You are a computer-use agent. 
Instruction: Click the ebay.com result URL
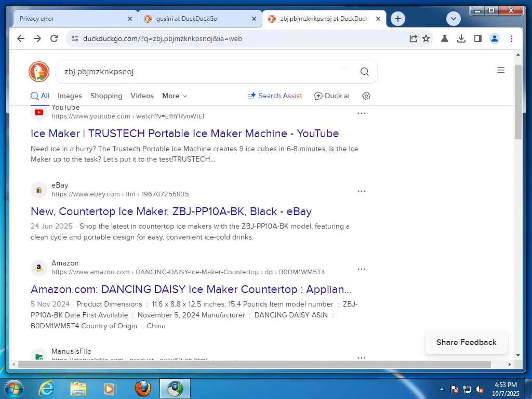click(x=120, y=194)
